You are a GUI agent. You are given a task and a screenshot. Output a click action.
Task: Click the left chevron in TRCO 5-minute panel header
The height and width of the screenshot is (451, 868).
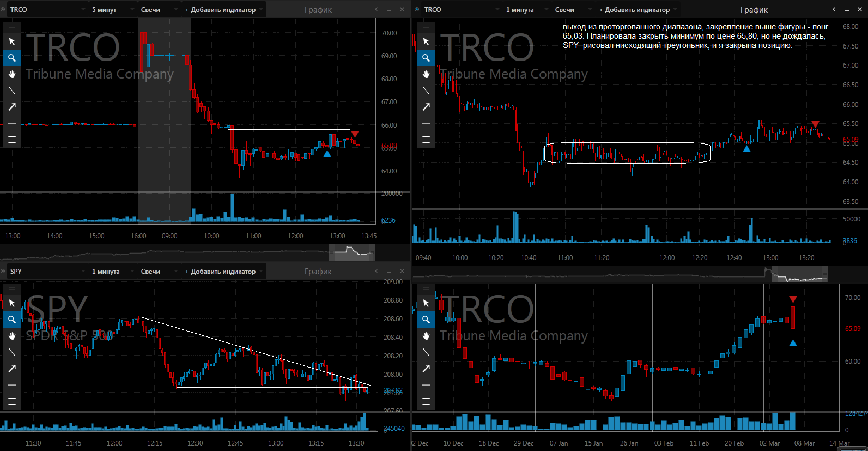point(376,9)
